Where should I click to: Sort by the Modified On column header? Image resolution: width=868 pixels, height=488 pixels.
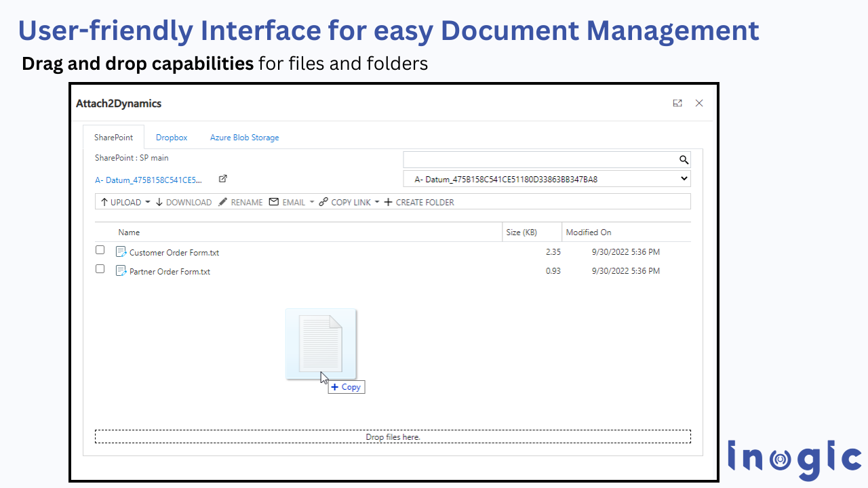(589, 232)
